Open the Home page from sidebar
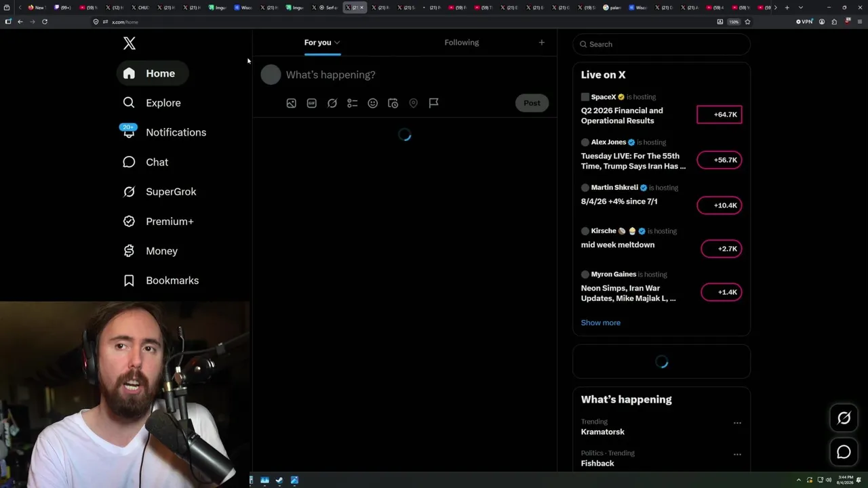 (x=152, y=73)
